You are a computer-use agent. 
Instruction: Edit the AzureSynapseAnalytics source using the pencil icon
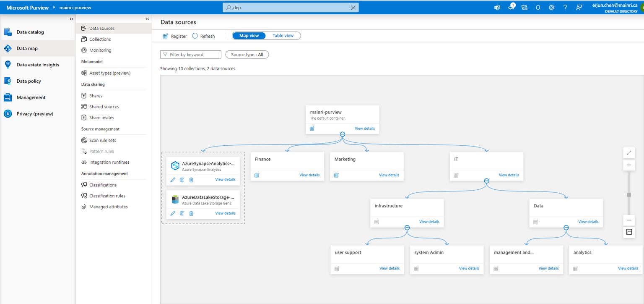click(173, 179)
